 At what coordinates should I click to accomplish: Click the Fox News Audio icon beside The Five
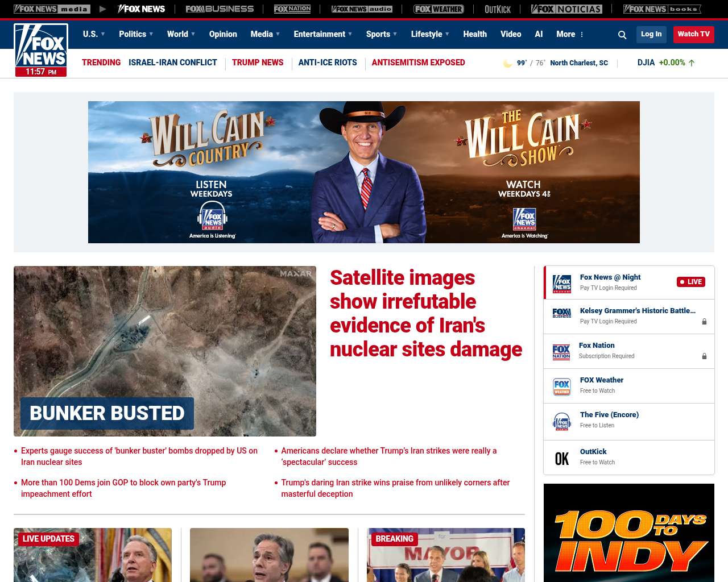coord(562,421)
